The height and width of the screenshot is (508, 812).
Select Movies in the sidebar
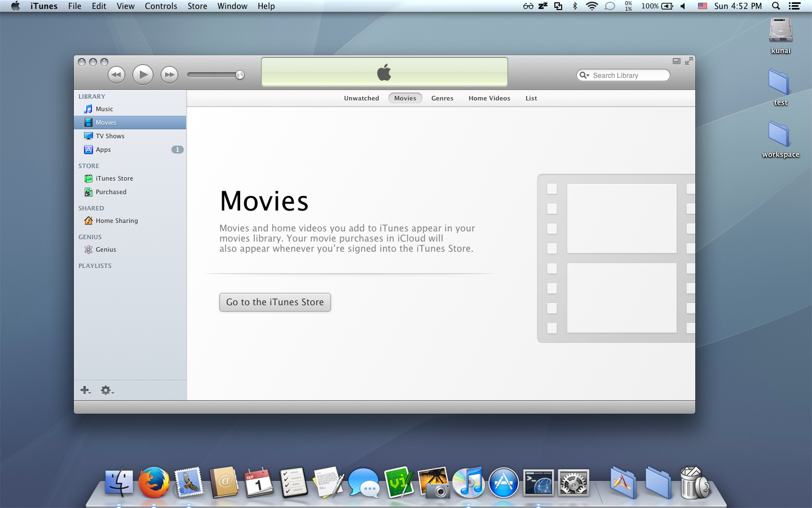click(x=130, y=122)
